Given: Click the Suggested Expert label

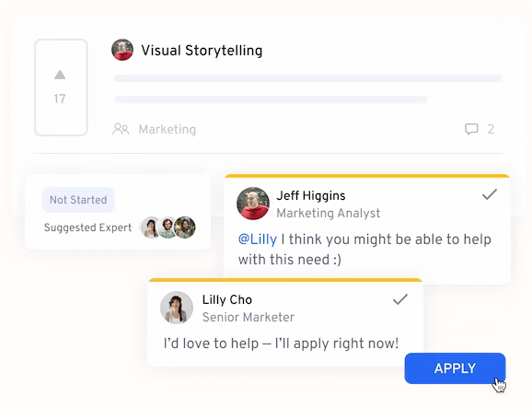Looking at the screenshot, I should click(87, 227).
